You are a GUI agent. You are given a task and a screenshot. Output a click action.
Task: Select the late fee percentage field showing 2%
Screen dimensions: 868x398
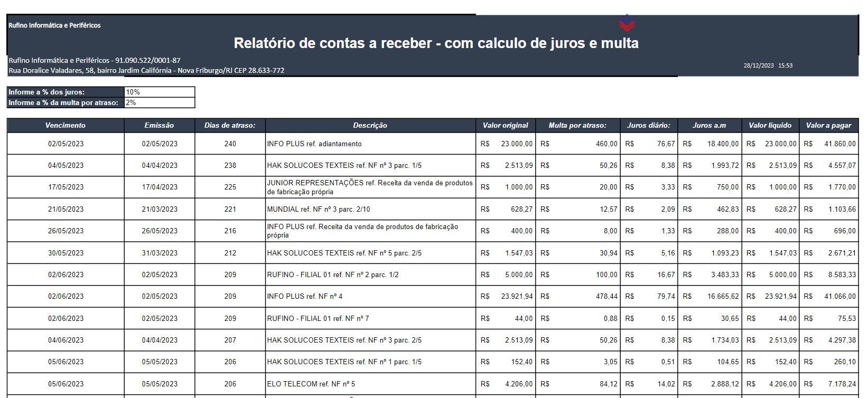pos(160,102)
